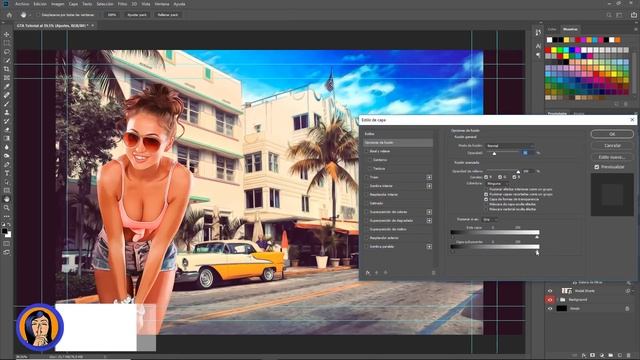Click the Estilo nuevo button
The width and height of the screenshot is (640, 360).
[612, 157]
